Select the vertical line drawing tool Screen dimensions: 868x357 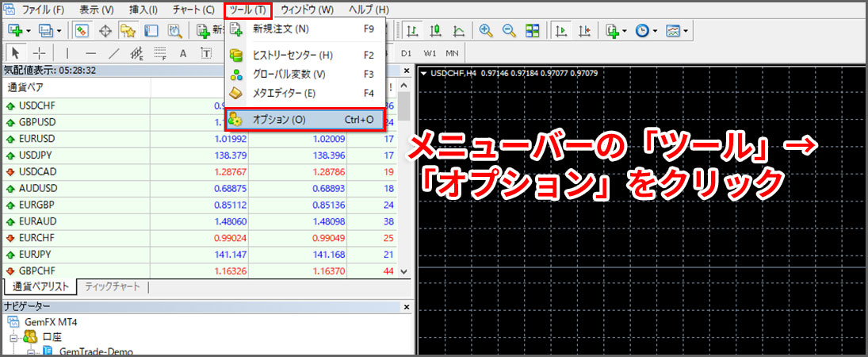(67, 53)
